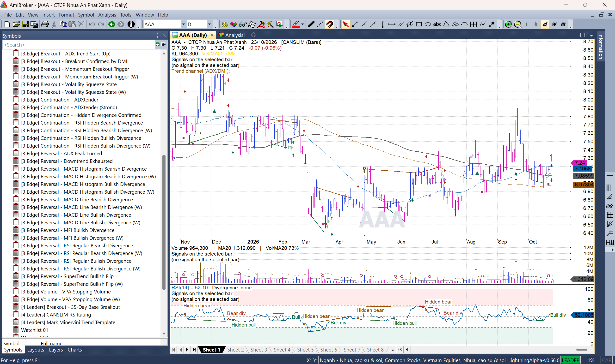Screen dimensions: 615x364
Task: Select the Parallel lines drawing tool
Action: point(401,24)
